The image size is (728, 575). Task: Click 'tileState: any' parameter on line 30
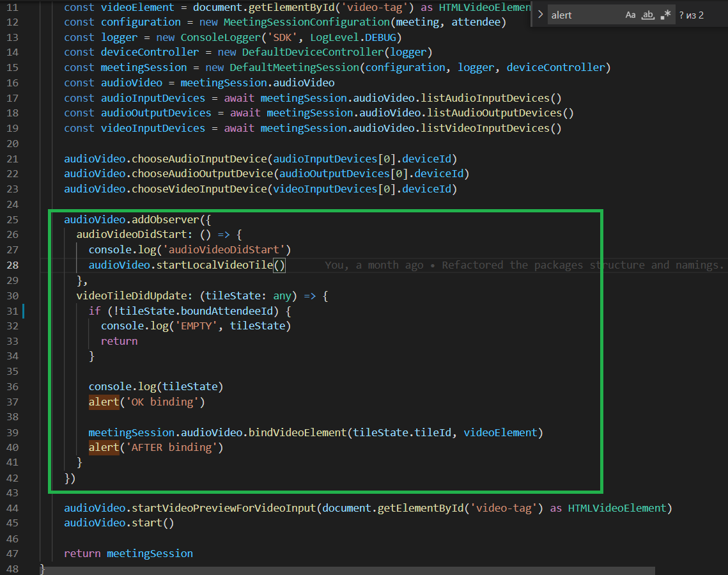pyautogui.click(x=248, y=296)
